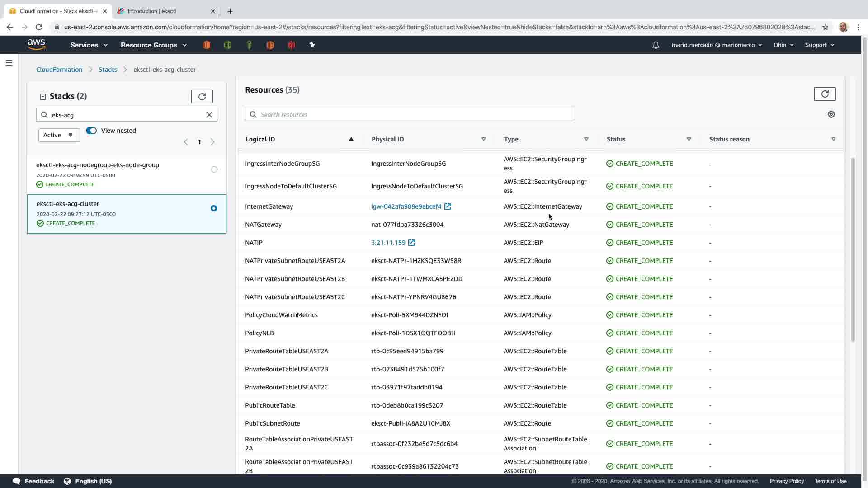The height and width of the screenshot is (488, 868).
Task: Switch to the Introduction | eksctl tab
Action: click(x=152, y=11)
